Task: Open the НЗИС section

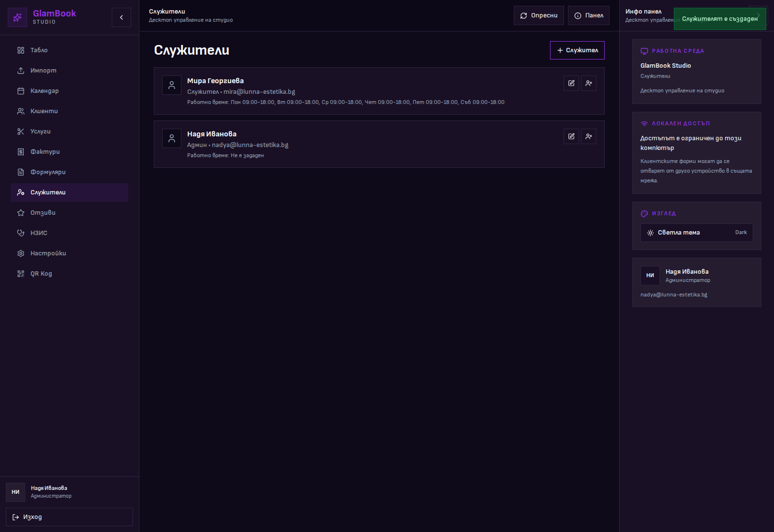Action: 39,233
